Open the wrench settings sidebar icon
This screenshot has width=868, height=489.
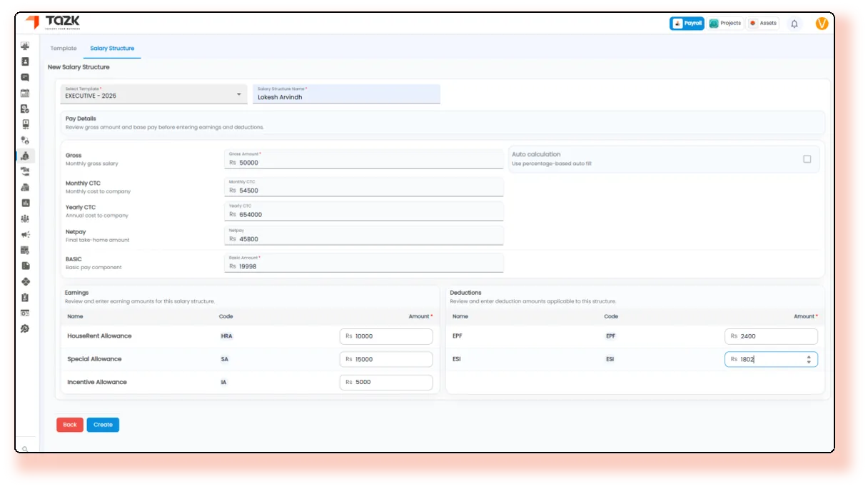click(25, 328)
